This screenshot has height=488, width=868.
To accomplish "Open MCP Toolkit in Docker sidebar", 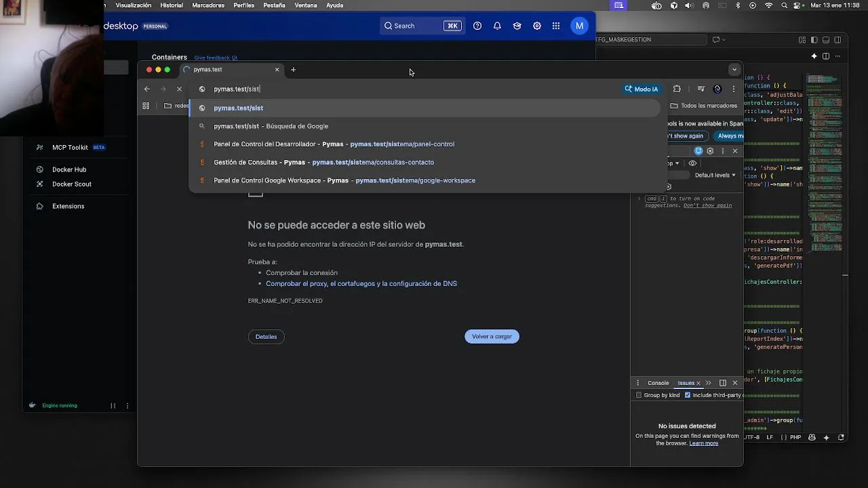I will point(71,147).
